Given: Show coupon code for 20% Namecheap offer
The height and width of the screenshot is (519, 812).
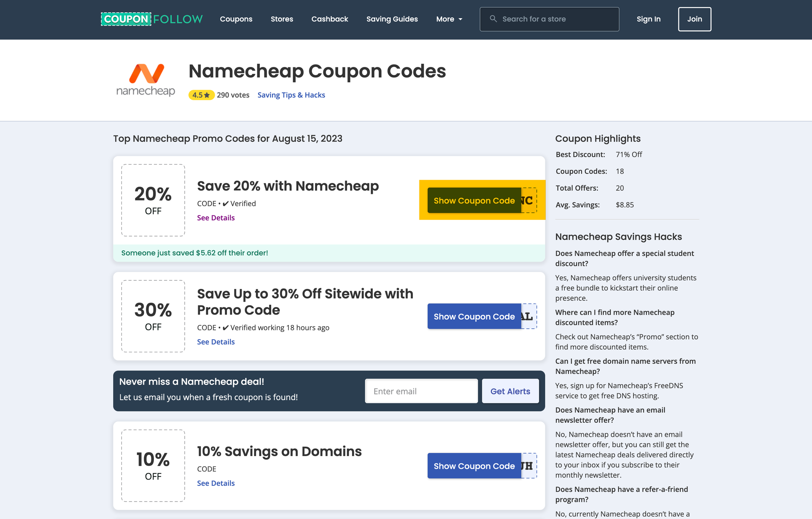Looking at the screenshot, I should point(474,200).
